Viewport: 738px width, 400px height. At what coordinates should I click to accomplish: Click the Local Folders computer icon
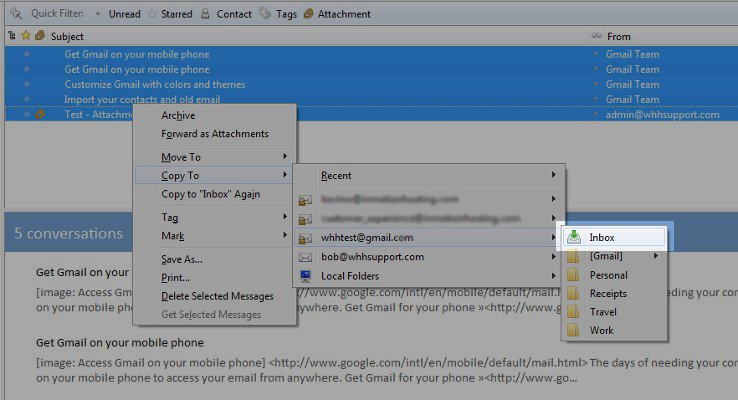[x=306, y=275]
